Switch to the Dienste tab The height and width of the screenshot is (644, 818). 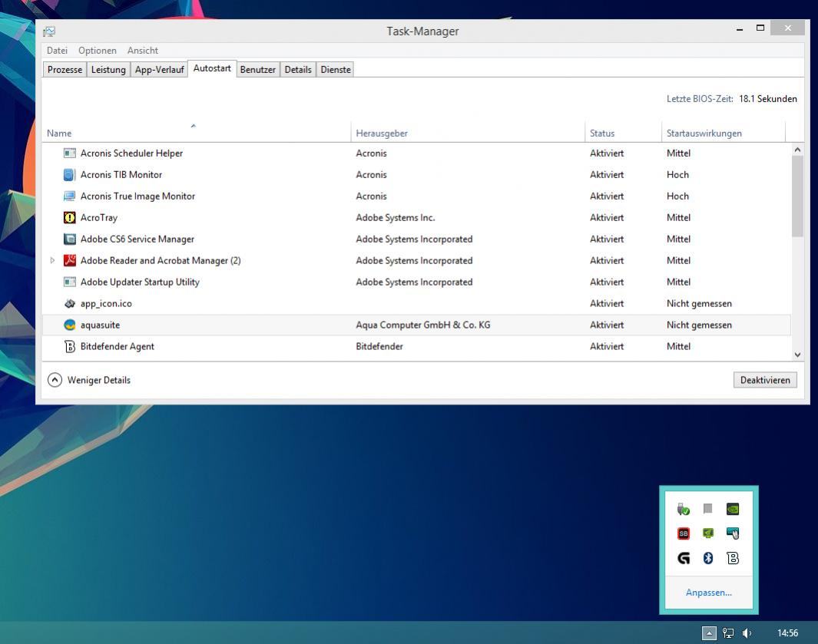click(336, 69)
